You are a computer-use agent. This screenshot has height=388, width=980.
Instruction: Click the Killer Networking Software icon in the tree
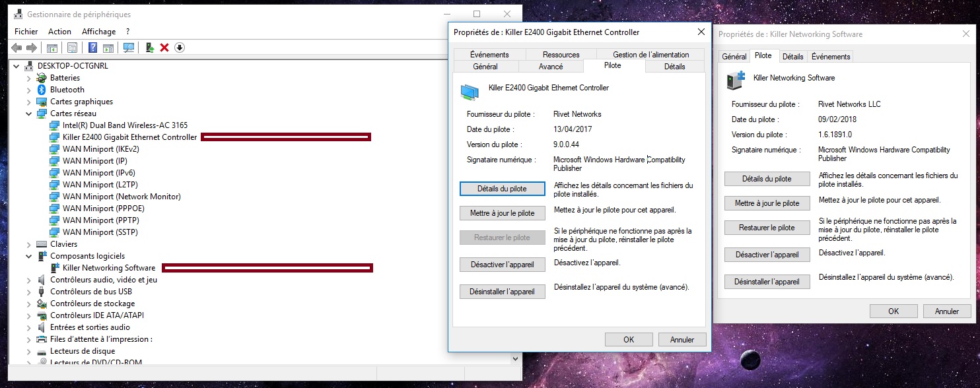tap(55, 268)
